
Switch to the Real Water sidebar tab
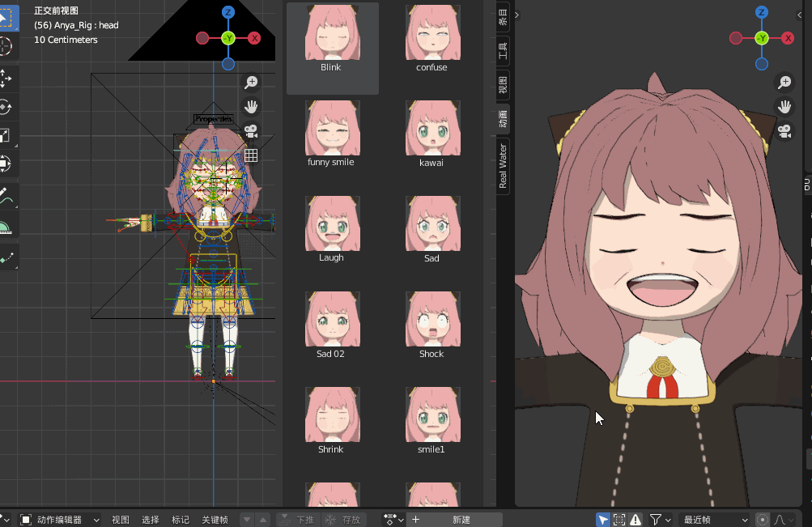503,166
